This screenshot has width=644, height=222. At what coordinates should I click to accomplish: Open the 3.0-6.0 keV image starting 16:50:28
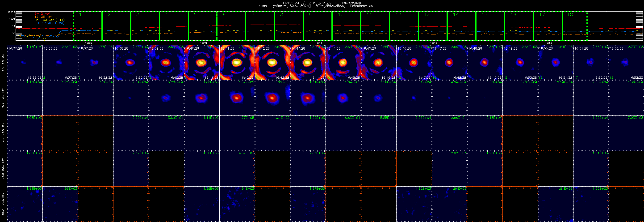tap(556, 63)
